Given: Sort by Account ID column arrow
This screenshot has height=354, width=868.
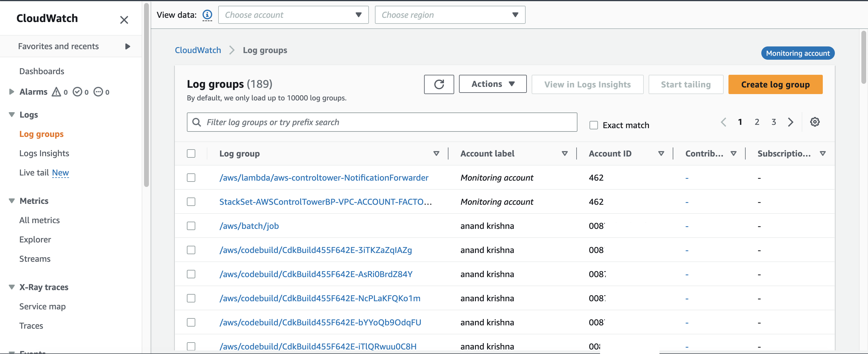Looking at the screenshot, I should coord(661,153).
